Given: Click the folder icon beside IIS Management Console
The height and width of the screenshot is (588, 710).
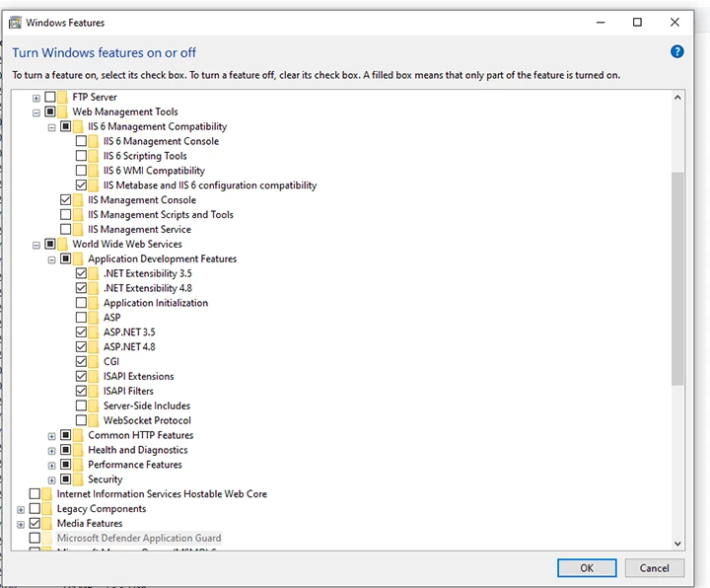Looking at the screenshot, I should tap(78, 199).
